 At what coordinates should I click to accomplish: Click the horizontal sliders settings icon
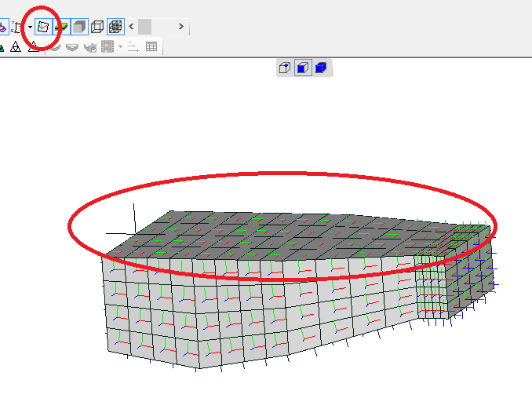coord(133,46)
